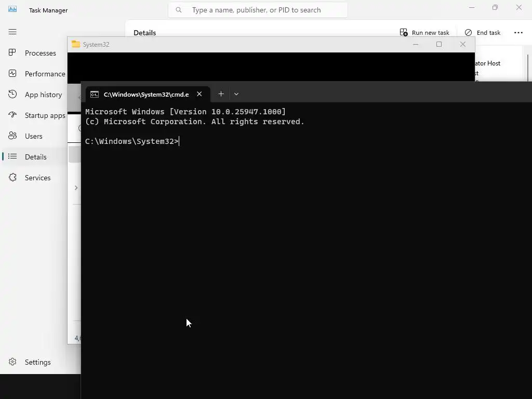532x399 pixels.
Task: Click the Performance pulse icon
Action: (x=12, y=73)
